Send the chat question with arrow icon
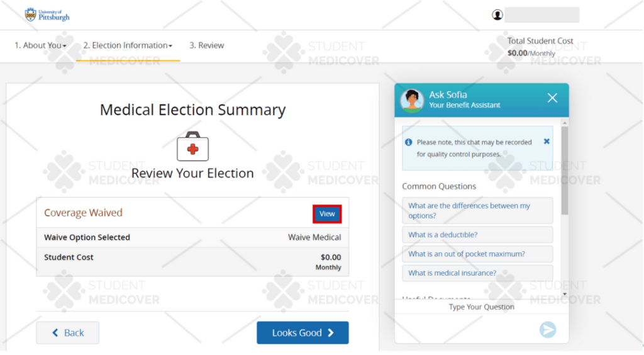644x355 pixels. (x=548, y=330)
